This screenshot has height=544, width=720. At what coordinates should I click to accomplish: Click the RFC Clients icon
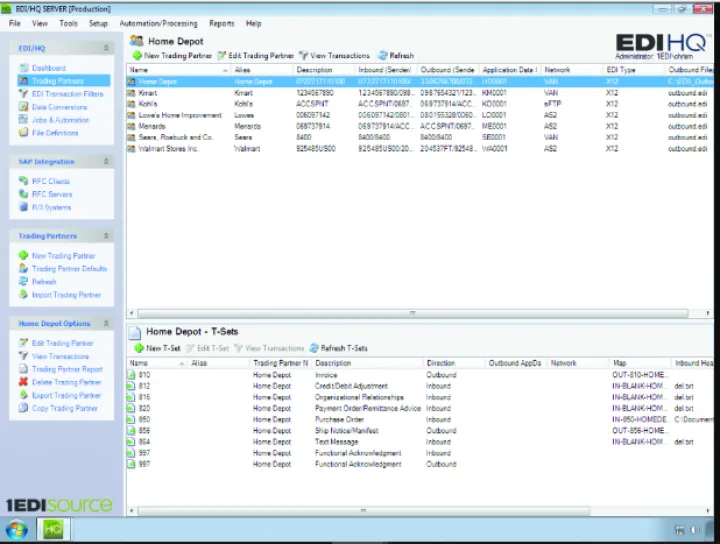pyautogui.click(x=23, y=182)
